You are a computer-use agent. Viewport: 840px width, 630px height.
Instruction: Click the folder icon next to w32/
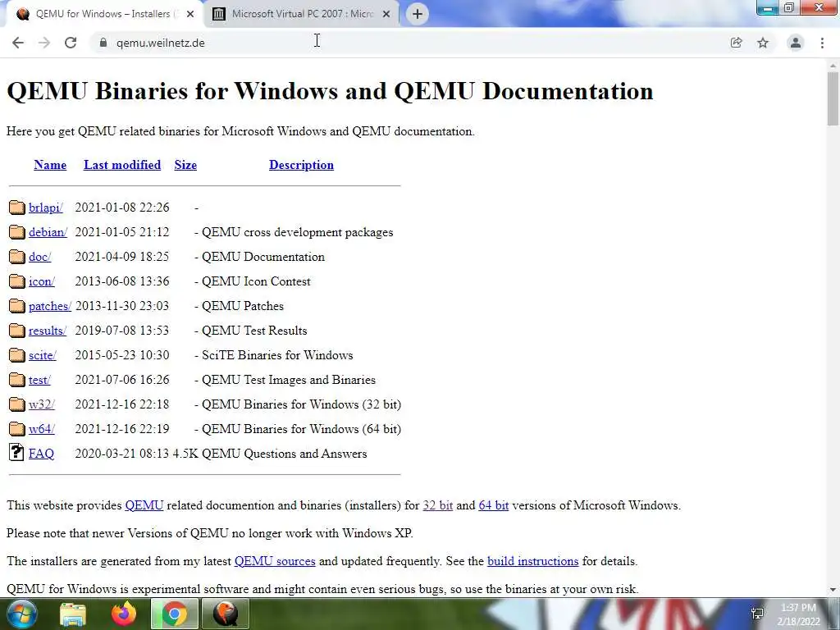click(17, 404)
